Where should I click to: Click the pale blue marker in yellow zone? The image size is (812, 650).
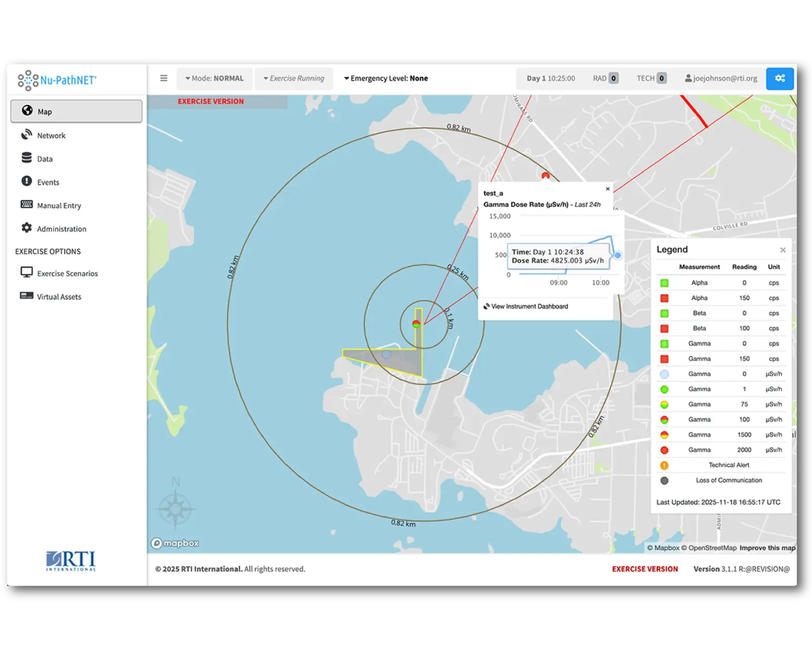tap(387, 354)
